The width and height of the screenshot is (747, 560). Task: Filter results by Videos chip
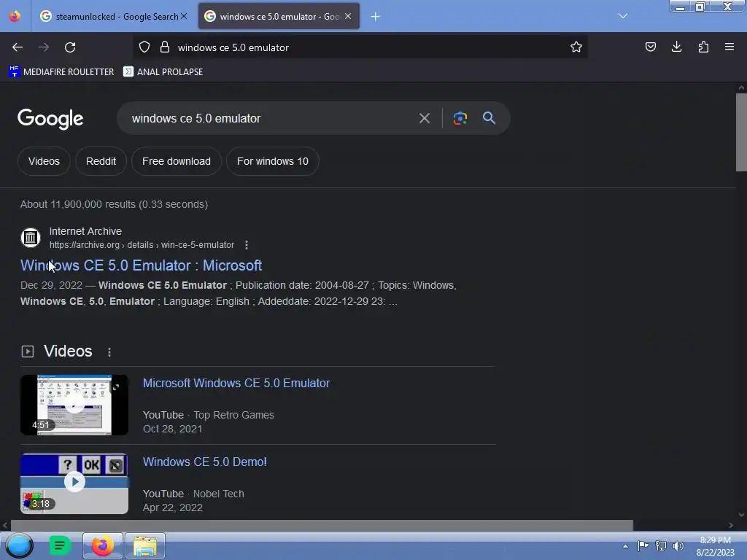44,161
